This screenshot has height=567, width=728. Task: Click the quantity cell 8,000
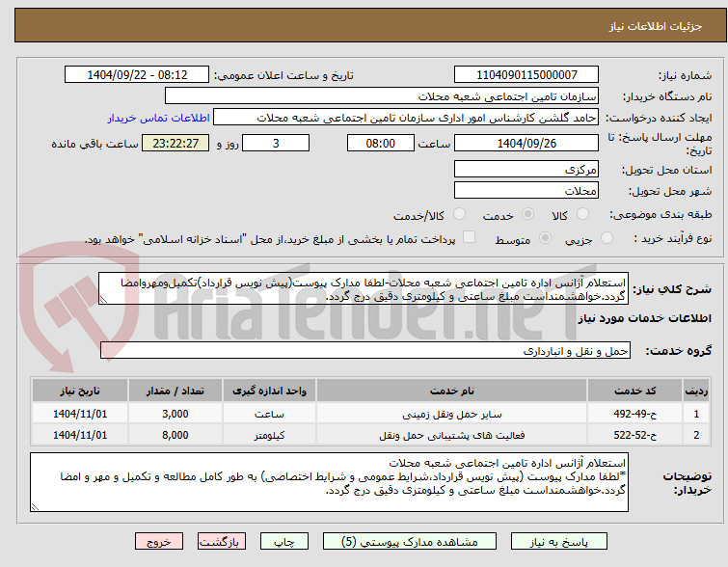tap(175, 435)
